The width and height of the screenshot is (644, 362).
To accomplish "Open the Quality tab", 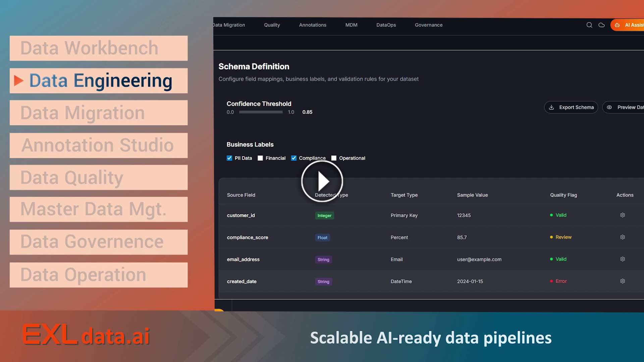I will point(272,25).
